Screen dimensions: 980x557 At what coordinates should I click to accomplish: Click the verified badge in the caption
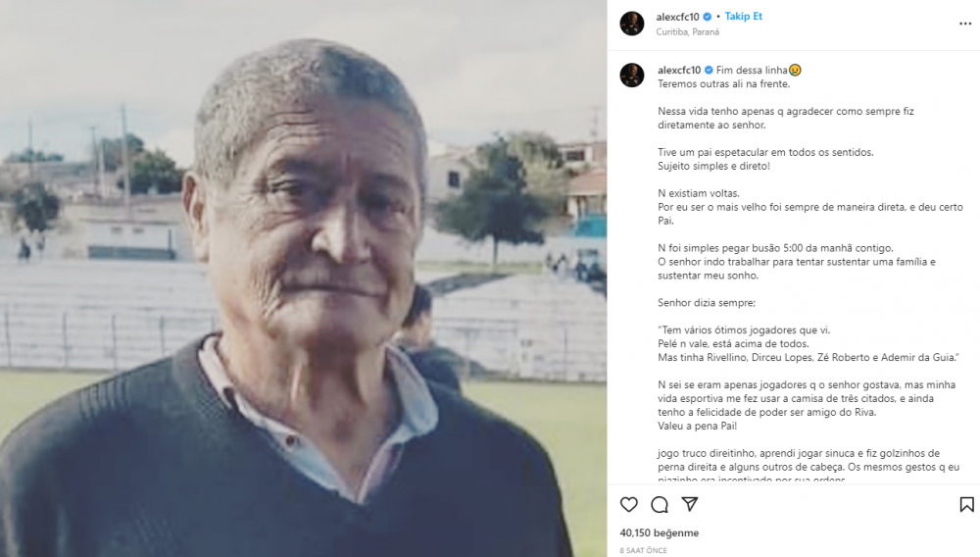(x=709, y=70)
